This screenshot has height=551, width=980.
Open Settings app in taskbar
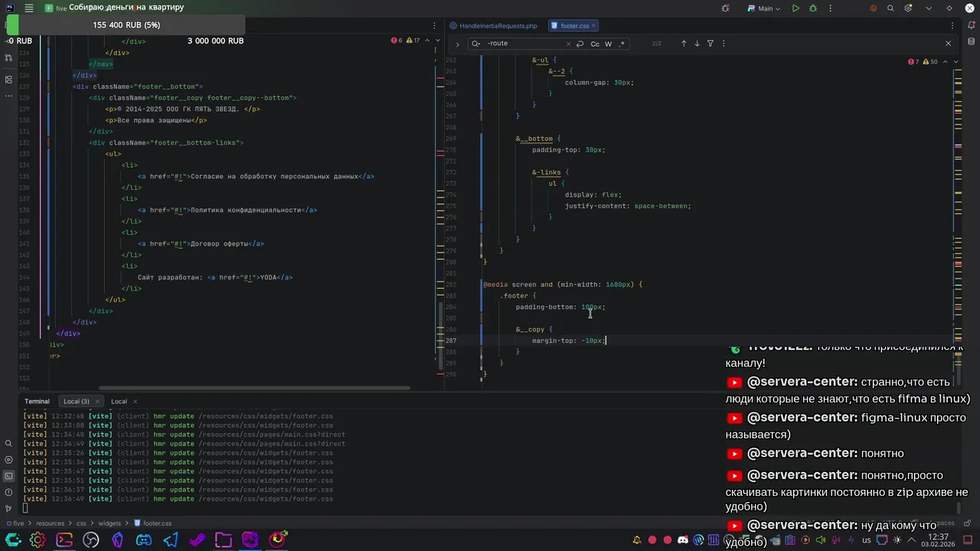click(x=38, y=540)
